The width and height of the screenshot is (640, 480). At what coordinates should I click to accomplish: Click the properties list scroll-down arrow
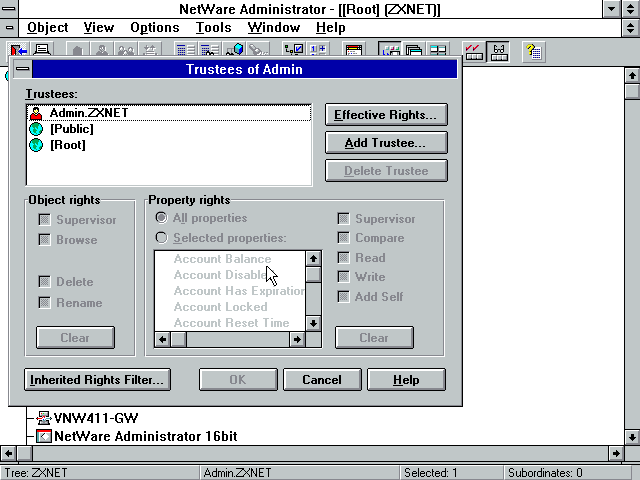pyautogui.click(x=313, y=324)
